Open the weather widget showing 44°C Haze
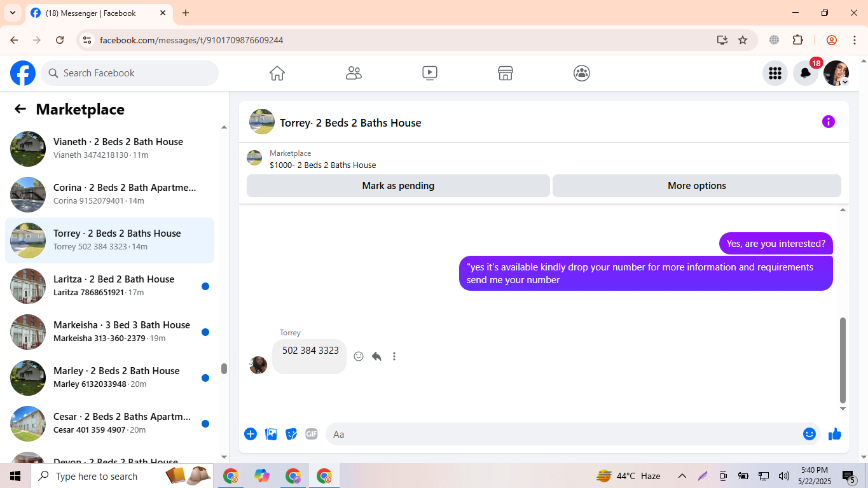868x488 pixels. 628,476
